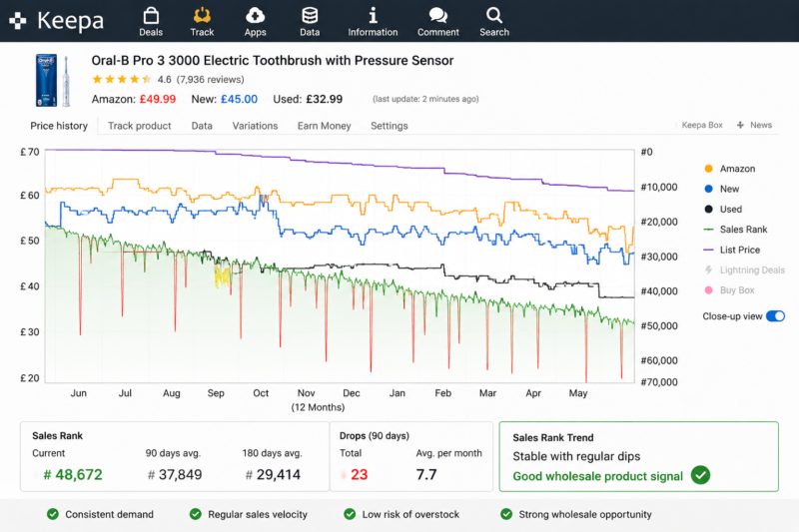Viewport: 799px width, 532px height.
Task: Click the 90 days avg. value # 37,849
Action: point(175,475)
